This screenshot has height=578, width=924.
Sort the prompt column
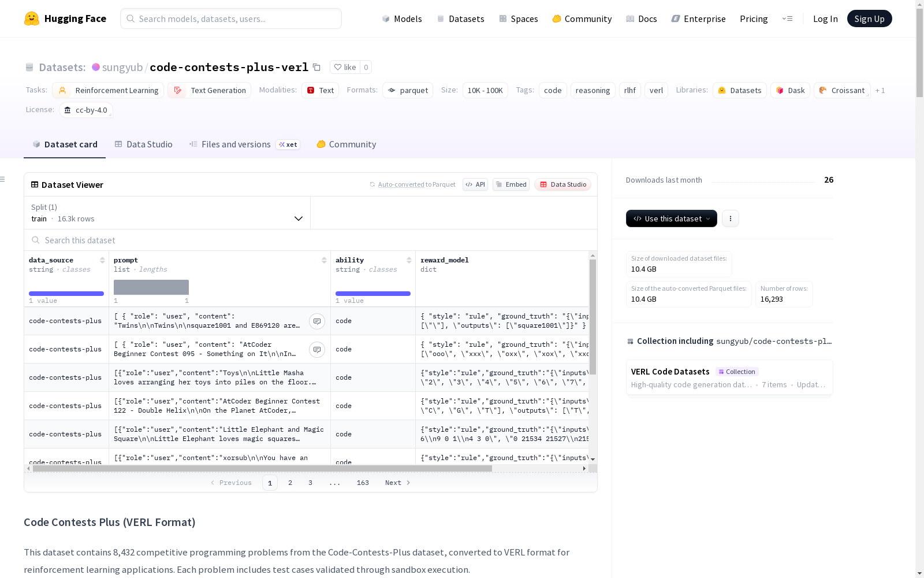(324, 260)
